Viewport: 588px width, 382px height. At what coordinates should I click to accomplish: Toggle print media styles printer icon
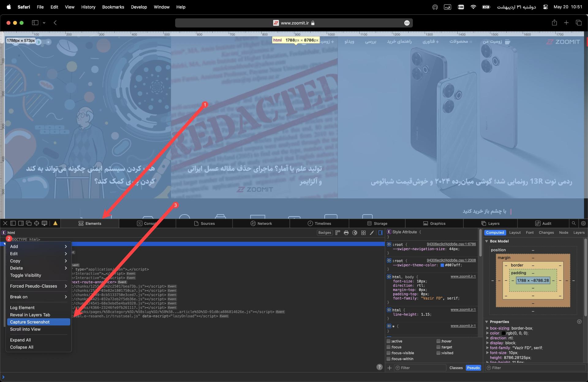pyautogui.click(x=346, y=233)
